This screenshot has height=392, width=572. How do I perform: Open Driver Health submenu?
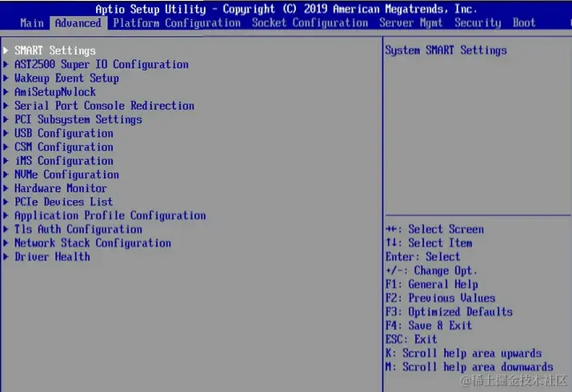click(x=52, y=257)
